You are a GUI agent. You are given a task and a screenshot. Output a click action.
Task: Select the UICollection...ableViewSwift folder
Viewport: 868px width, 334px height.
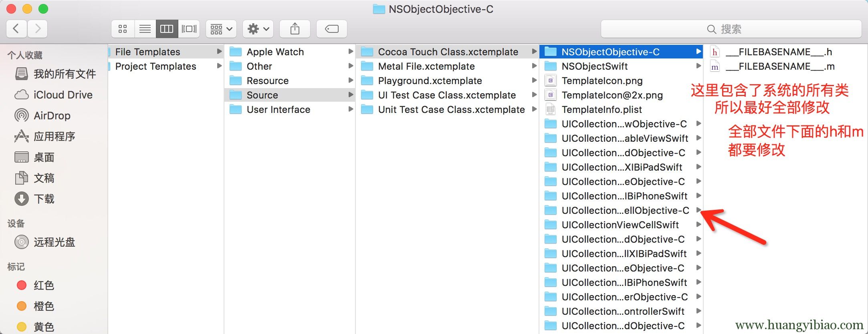click(621, 139)
